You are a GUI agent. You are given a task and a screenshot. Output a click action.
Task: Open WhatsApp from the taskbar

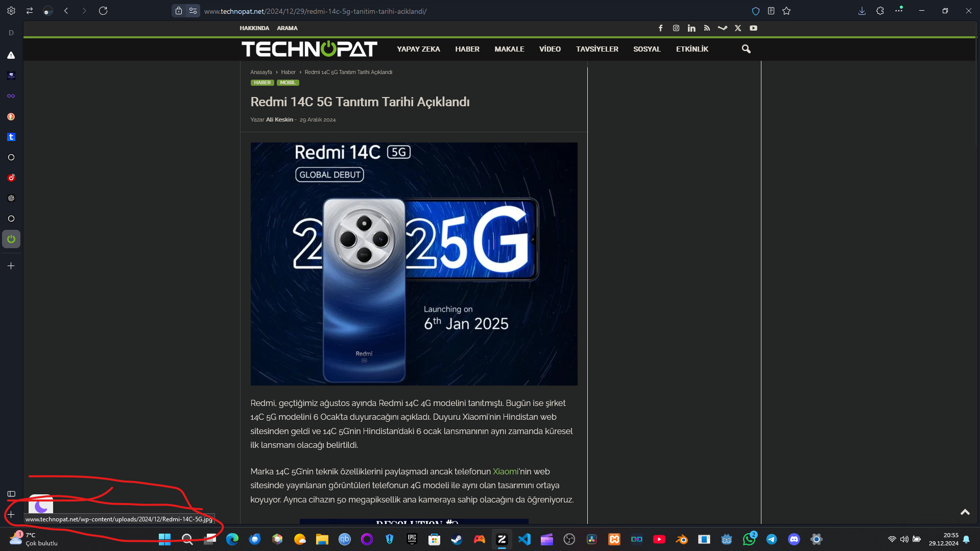749,539
